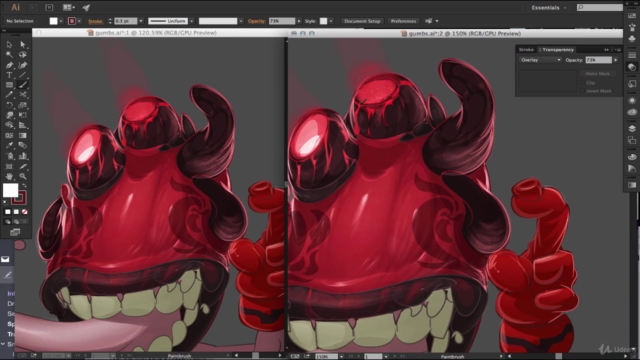Click the orange Opacity label link
The image size is (640, 360).
[x=256, y=21]
